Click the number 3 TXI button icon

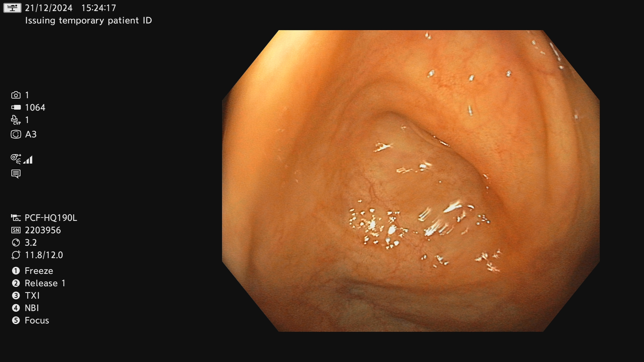pos(16,296)
